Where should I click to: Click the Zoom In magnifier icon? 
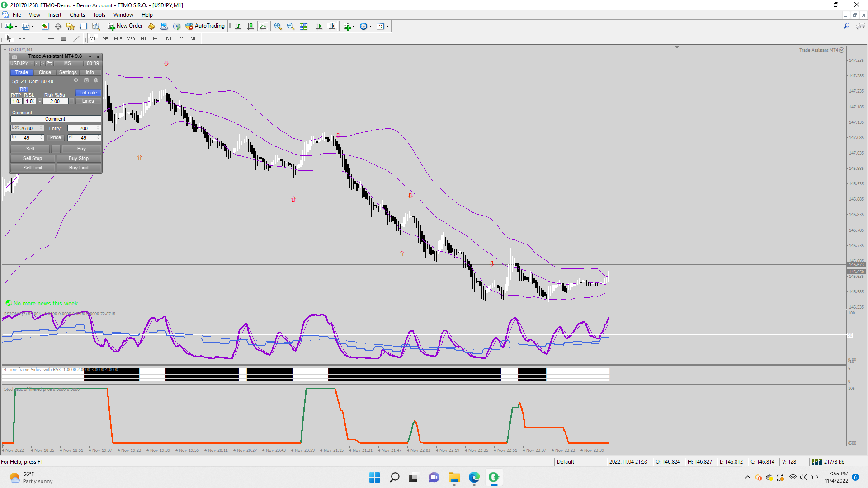278,26
